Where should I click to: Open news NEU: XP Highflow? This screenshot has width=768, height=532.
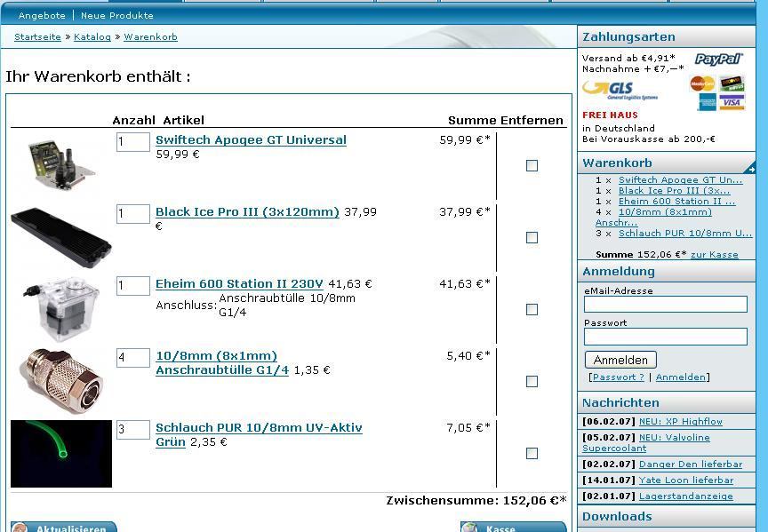tap(681, 421)
